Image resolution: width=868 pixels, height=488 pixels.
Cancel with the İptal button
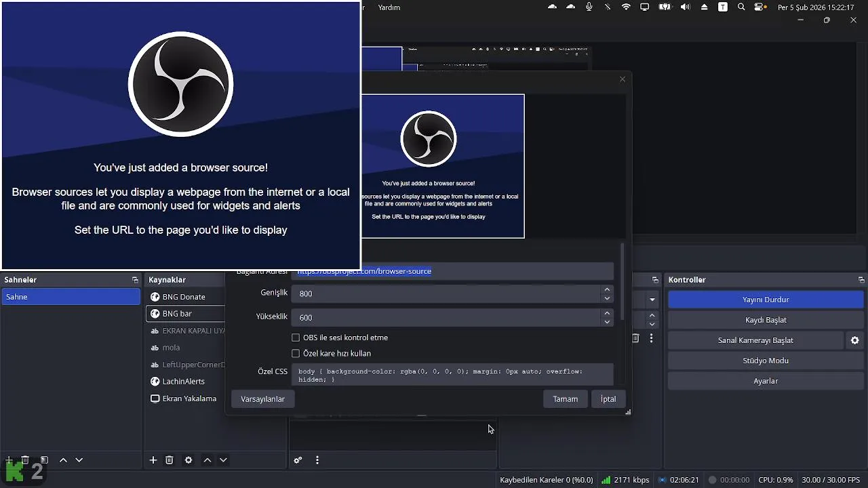608,399
